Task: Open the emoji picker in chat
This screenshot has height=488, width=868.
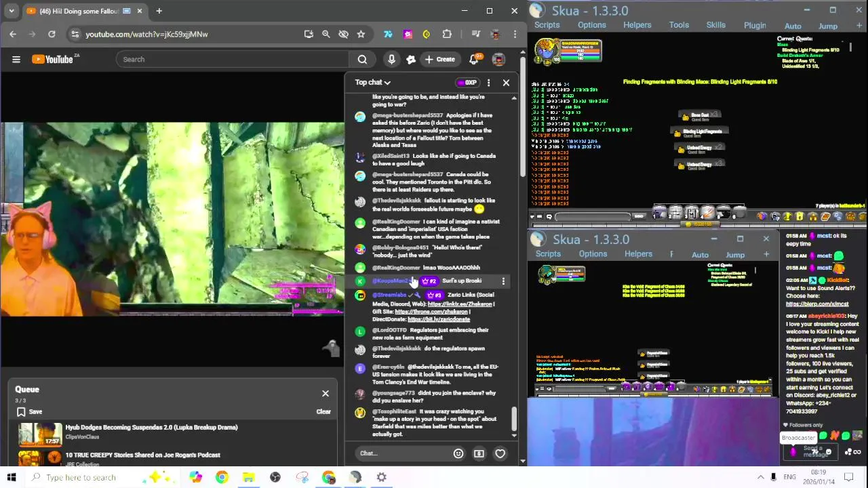Action: pyautogui.click(x=458, y=453)
